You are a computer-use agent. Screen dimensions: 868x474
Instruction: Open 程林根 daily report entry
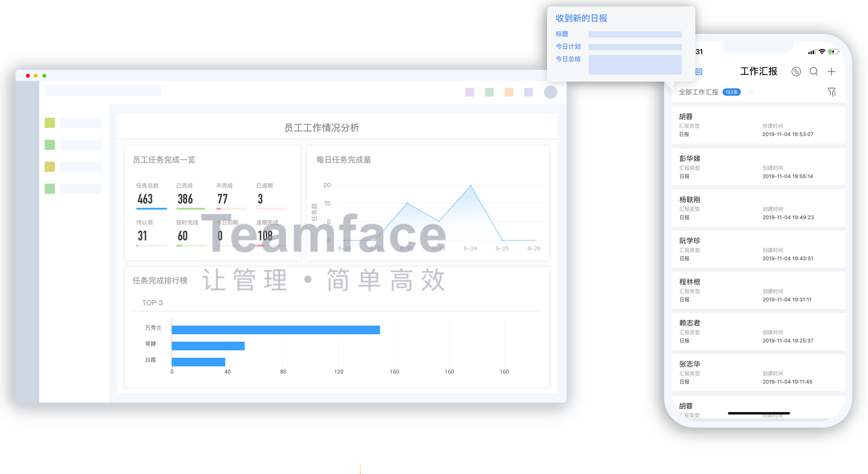coord(758,291)
